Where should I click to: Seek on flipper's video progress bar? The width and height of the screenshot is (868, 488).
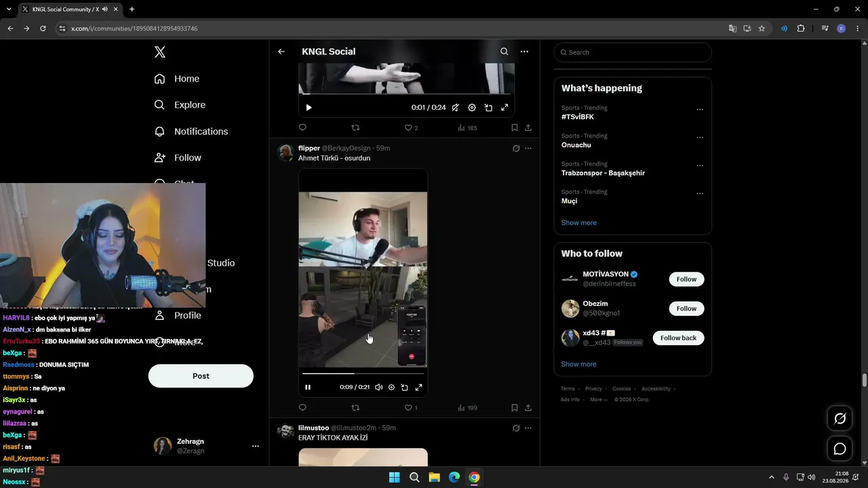tap(363, 373)
